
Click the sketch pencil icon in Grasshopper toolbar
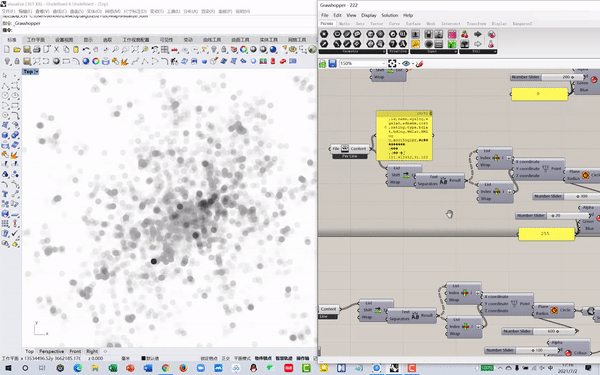(419, 64)
